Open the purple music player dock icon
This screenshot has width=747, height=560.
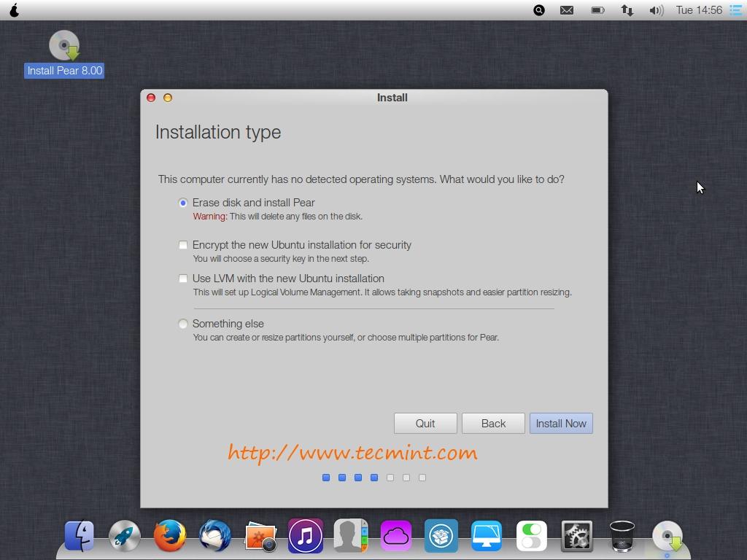pos(306,537)
